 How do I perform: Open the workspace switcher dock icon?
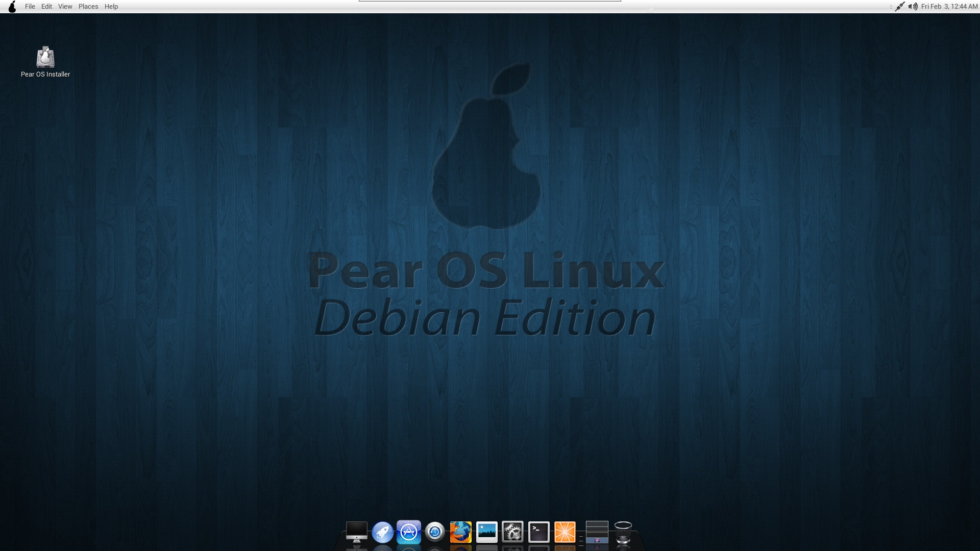(597, 532)
